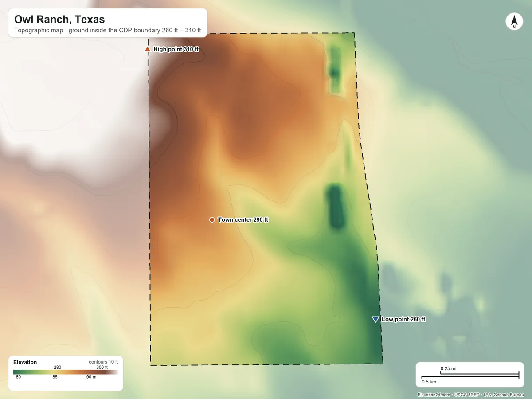Click the 'High point 310 ft' label
The width and height of the screenshot is (532, 399).
176,50
